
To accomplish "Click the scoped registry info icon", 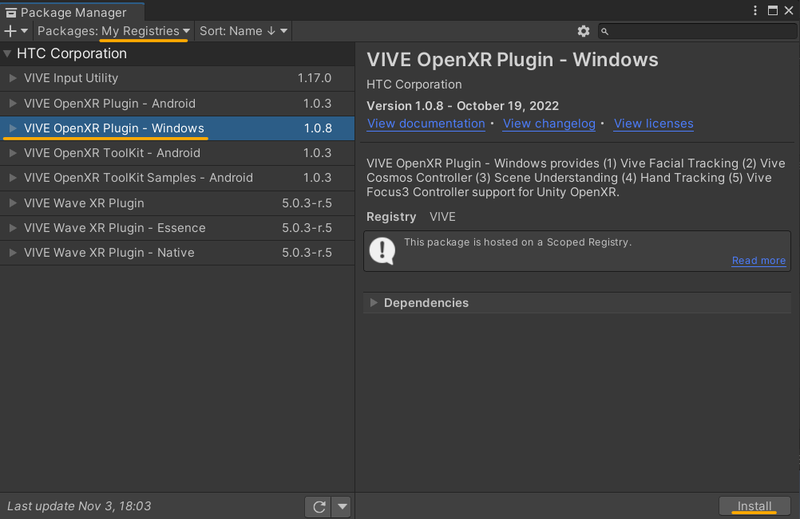I will (x=382, y=251).
